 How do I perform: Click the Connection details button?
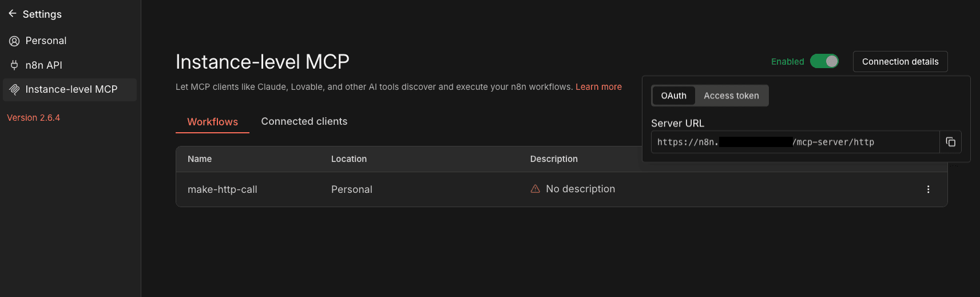tap(900, 62)
